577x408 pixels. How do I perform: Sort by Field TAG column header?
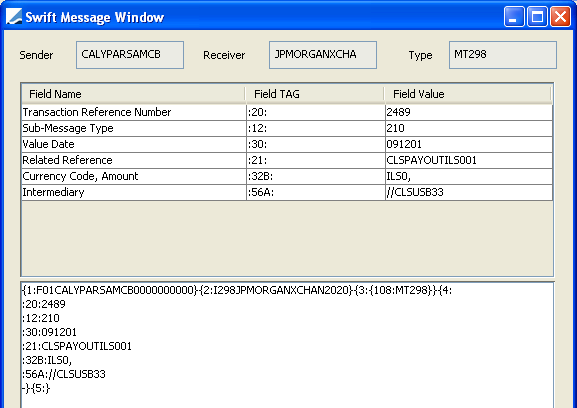pyautogui.click(x=315, y=94)
